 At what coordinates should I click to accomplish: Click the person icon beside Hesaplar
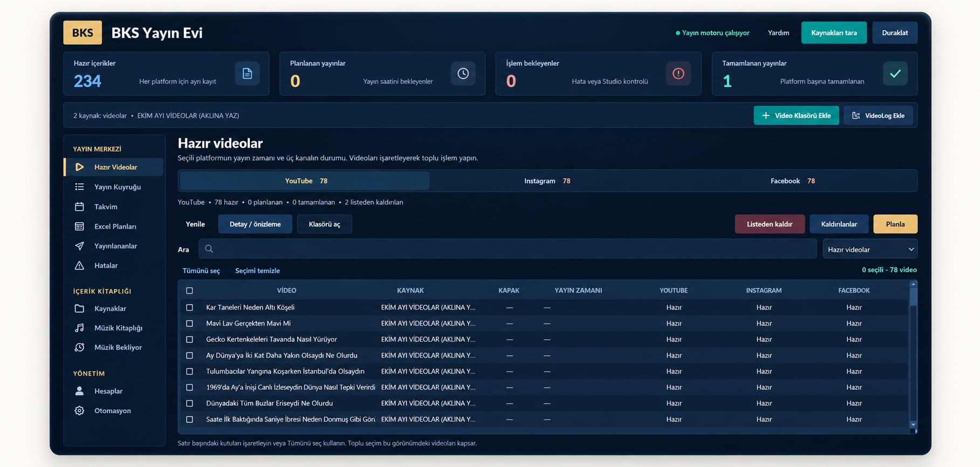[79, 391]
